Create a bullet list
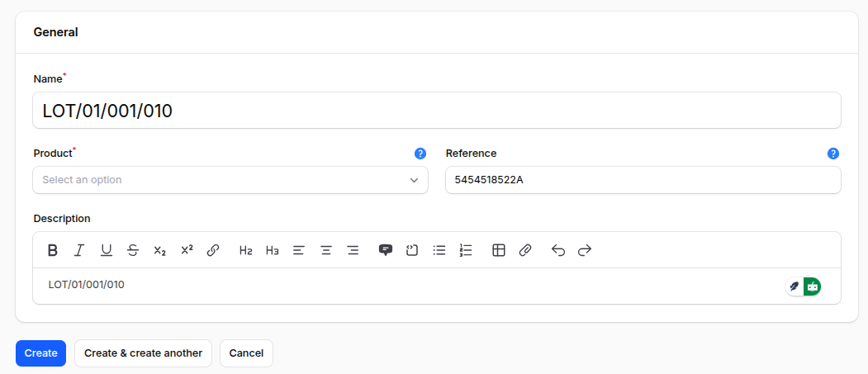 pyautogui.click(x=439, y=250)
